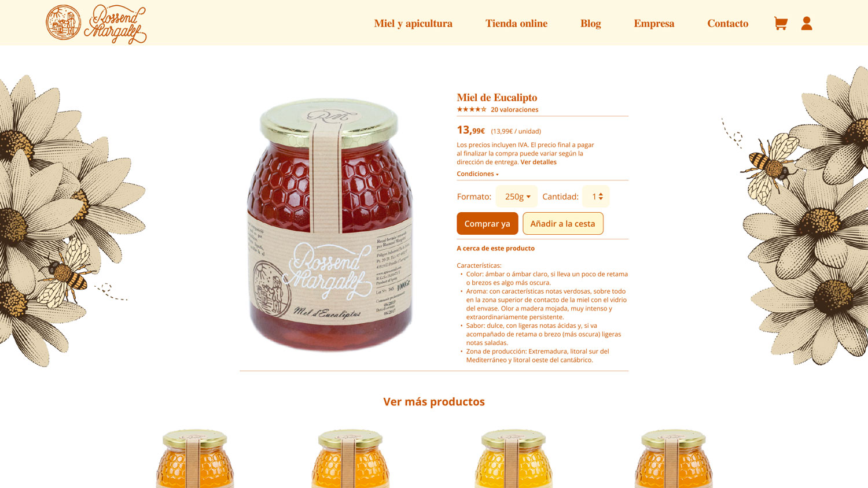Open the user account icon
The height and width of the screenshot is (488, 868).
pos(807,23)
